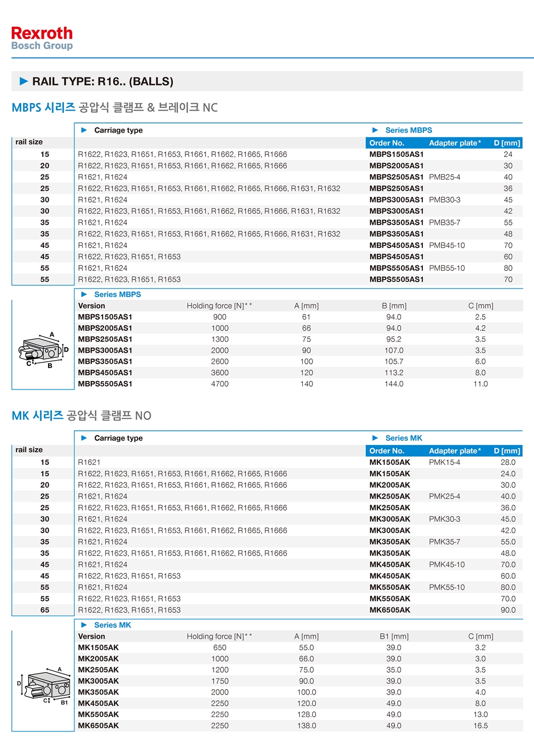The height and width of the screenshot is (756, 534).
Task: Click the A value 128.0
Action: 307,714
